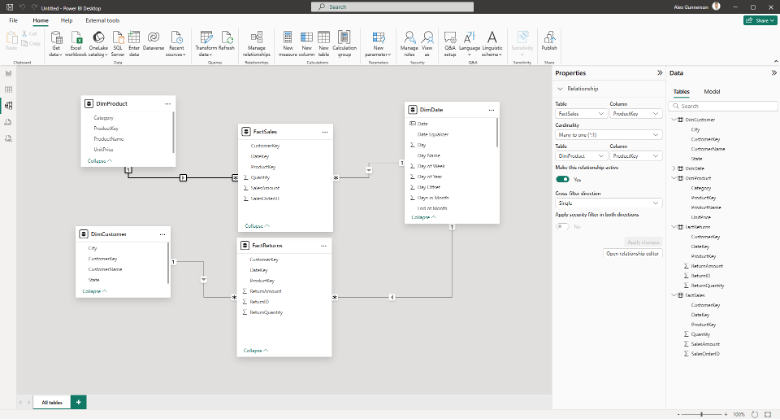
Task: Connect to SQL Server
Action: (x=117, y=43)
